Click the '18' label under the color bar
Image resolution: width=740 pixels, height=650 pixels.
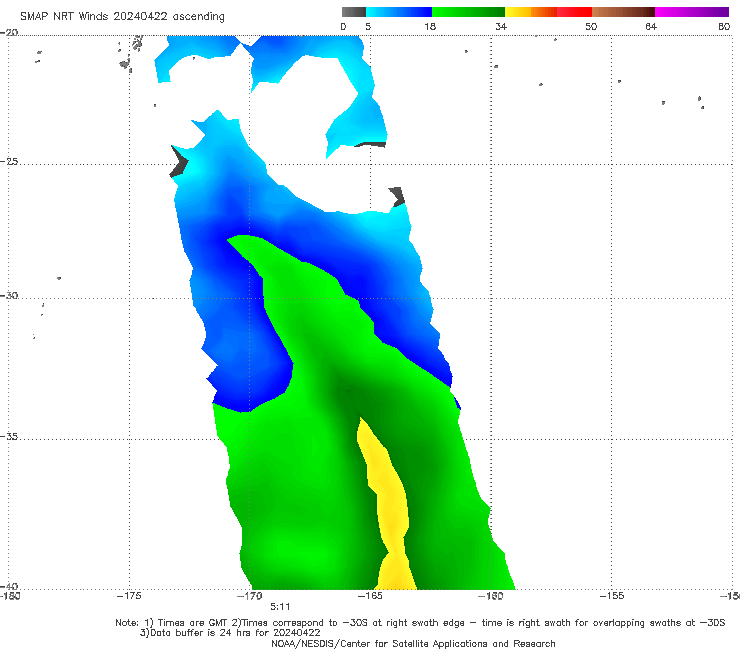[x=430, y=27]
